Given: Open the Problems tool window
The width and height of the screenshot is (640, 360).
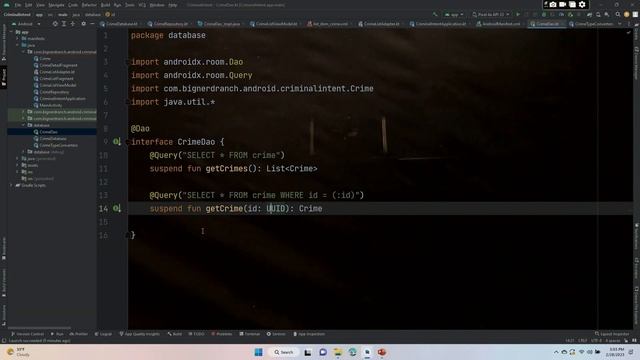Looking at the screenshot, I should pyautogui.click(x=222, y=334).
